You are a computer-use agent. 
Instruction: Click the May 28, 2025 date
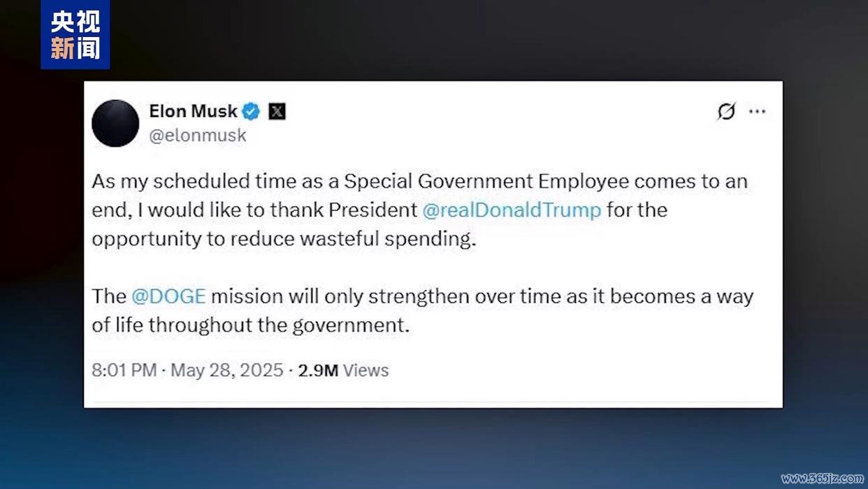click(226, 370)
